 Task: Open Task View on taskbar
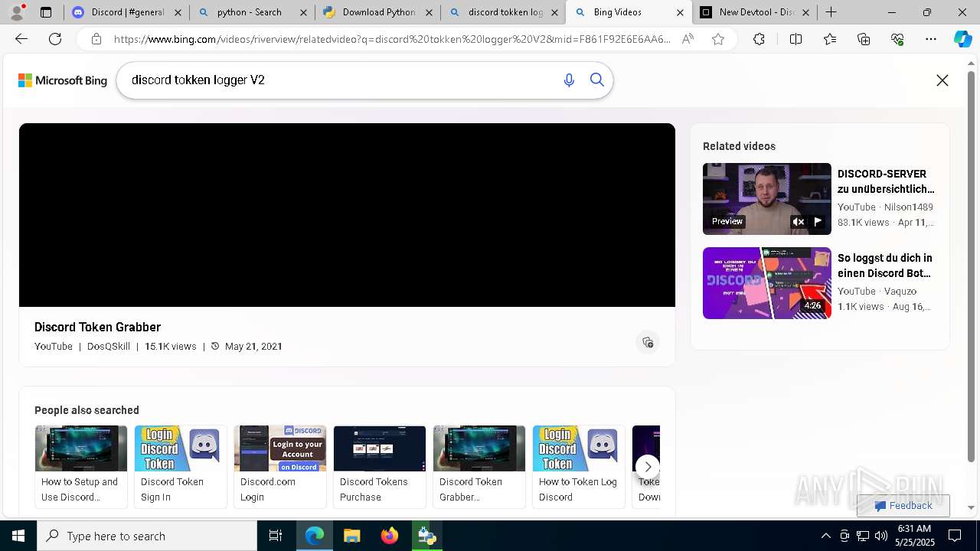click(276, 536)
